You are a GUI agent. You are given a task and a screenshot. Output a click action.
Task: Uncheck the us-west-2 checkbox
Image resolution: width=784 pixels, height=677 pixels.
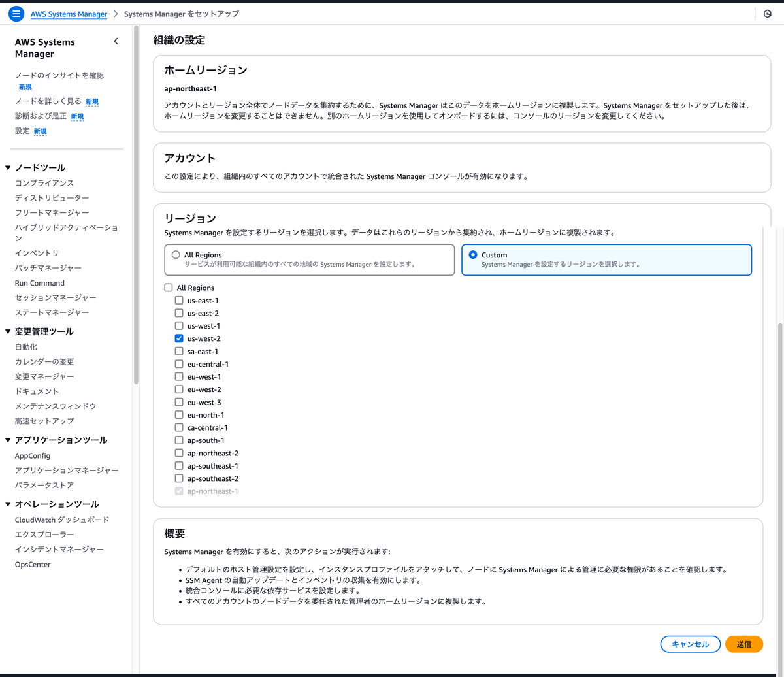(x=179, y=338)
